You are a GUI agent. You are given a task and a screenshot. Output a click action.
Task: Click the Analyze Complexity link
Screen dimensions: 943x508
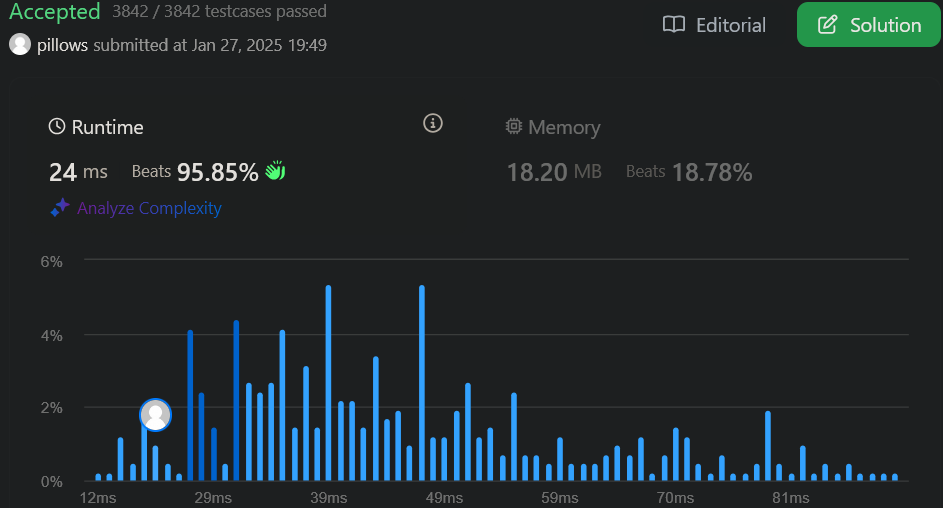tap(149, 208)
